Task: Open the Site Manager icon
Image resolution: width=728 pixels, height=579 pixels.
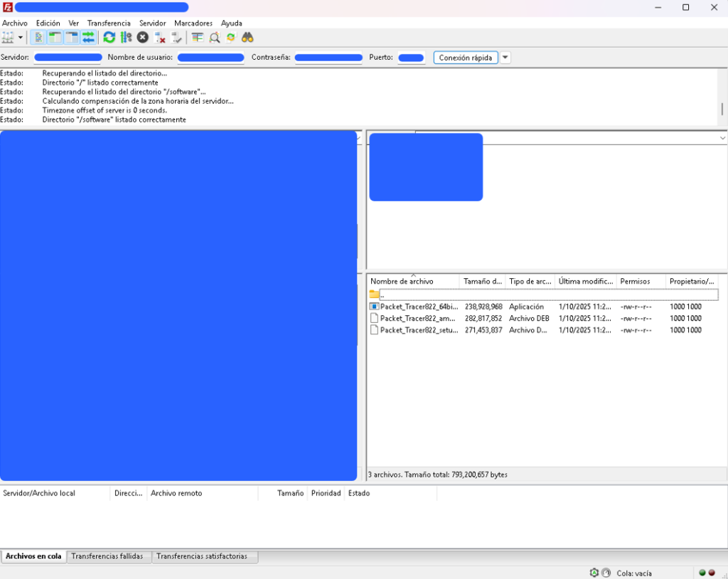Action: tap(8, 37)
